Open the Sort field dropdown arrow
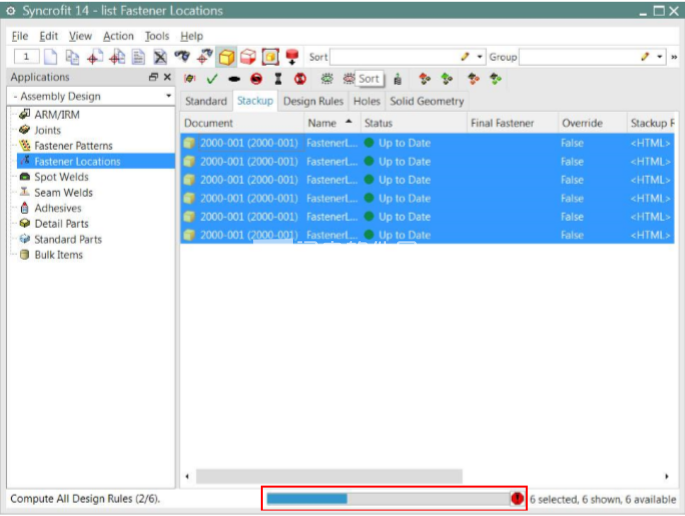 (480, 57)
